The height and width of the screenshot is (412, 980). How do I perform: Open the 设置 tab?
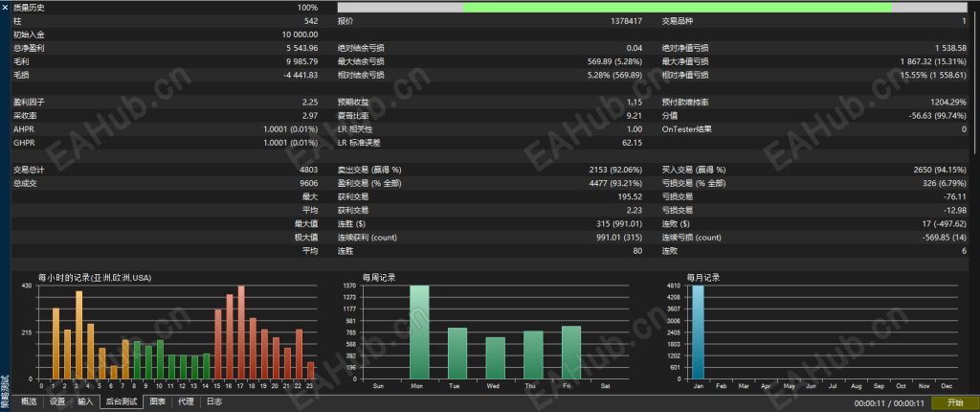pyautogui.click(x=57, y=402)
